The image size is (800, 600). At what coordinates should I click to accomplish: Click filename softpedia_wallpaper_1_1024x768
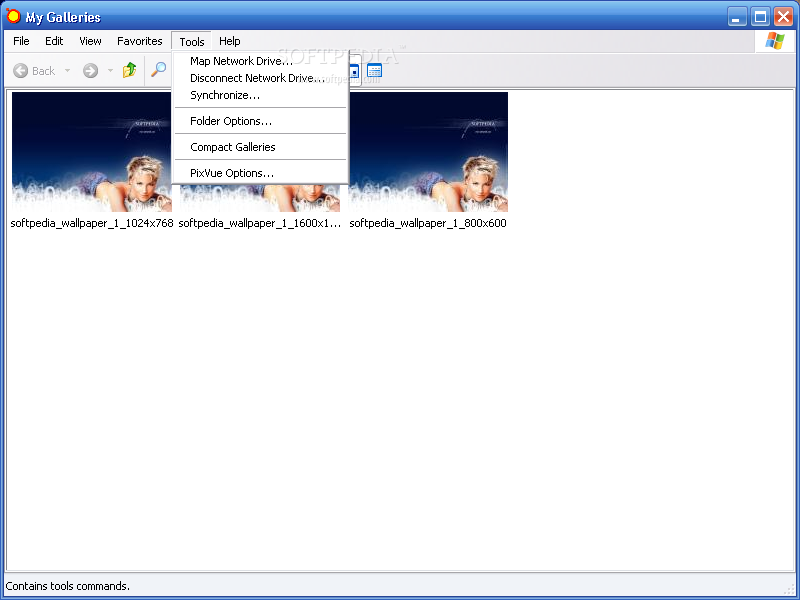[x=92, y=223]
